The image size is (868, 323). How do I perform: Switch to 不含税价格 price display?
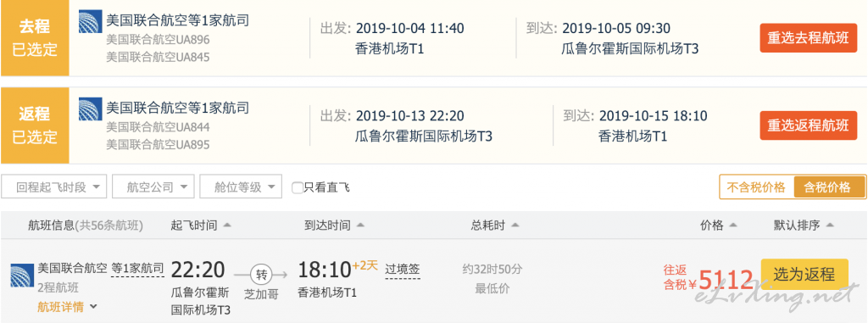pos(755,187)
